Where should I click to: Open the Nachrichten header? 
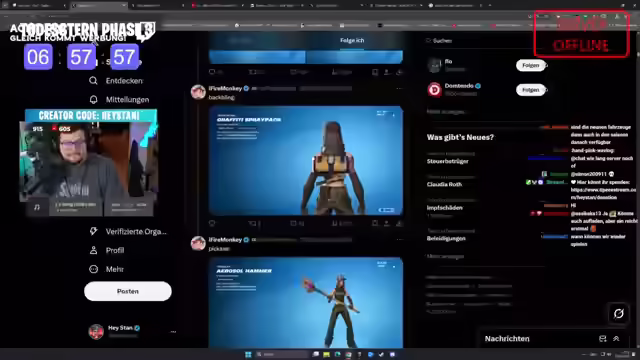click(507, 339)
